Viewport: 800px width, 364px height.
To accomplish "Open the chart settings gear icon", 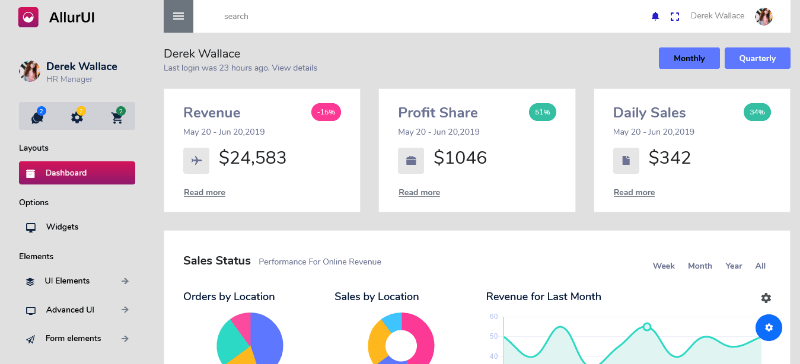I will point(766,298).
